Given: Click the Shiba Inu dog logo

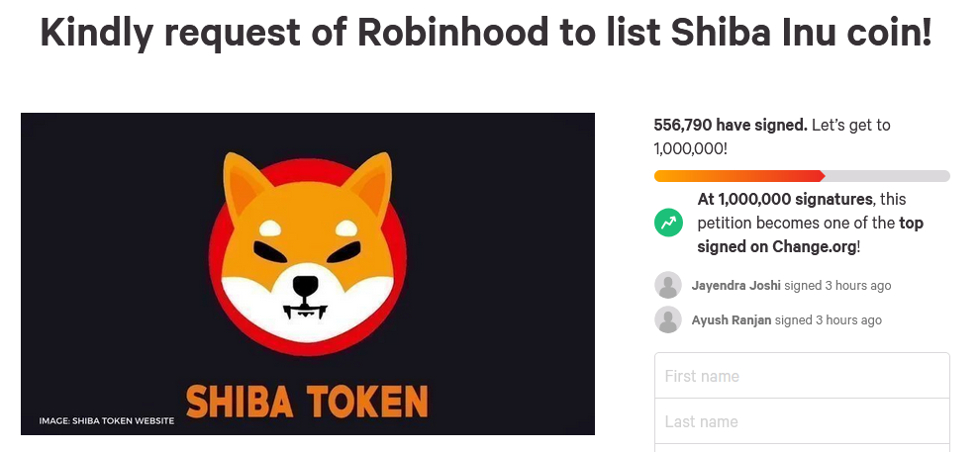Looking at the screenshot, I should point(307,247).
